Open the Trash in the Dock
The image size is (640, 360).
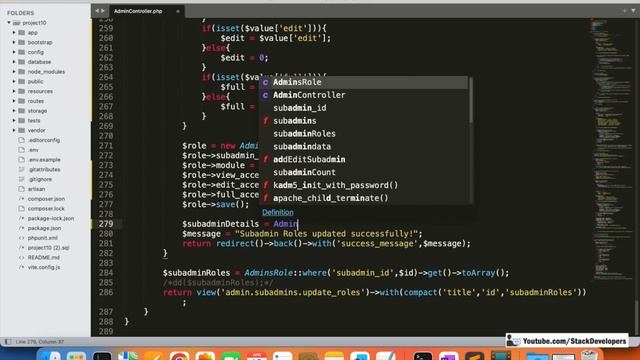coord(589,356)
